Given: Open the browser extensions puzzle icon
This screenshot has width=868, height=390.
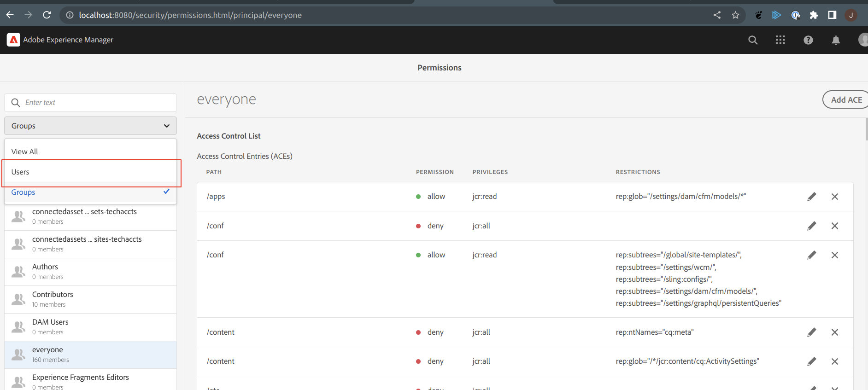Looking at the screenshot, I should [814, 15].
